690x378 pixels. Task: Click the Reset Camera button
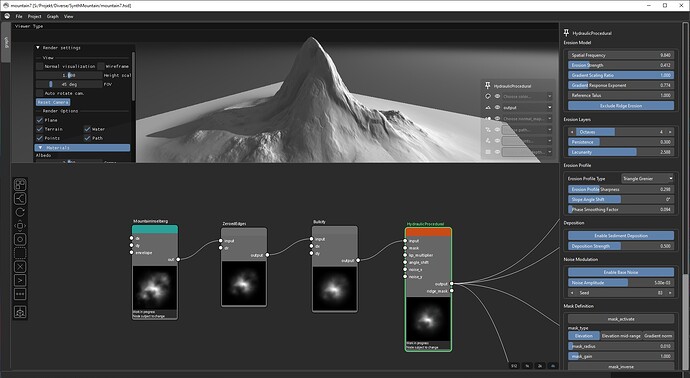53,102
